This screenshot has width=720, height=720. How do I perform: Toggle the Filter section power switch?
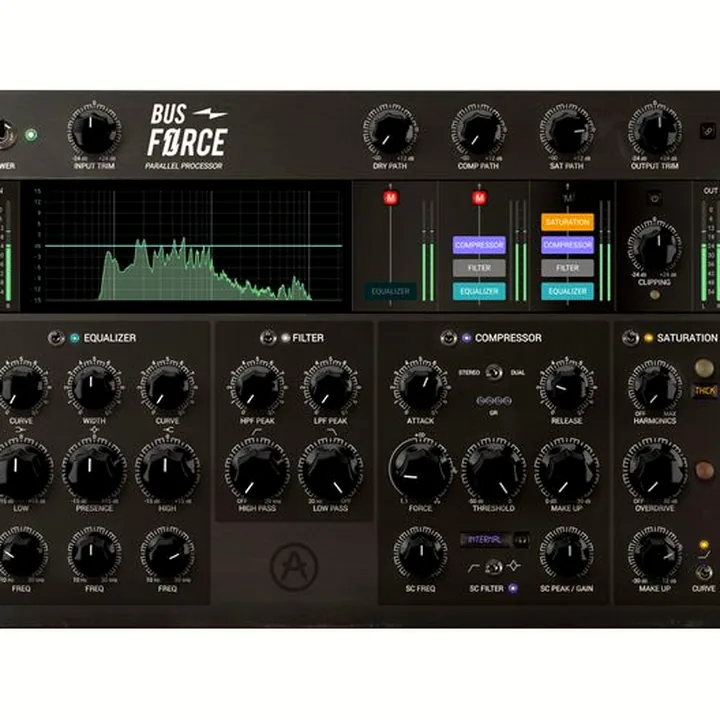[x=268, y=338]
